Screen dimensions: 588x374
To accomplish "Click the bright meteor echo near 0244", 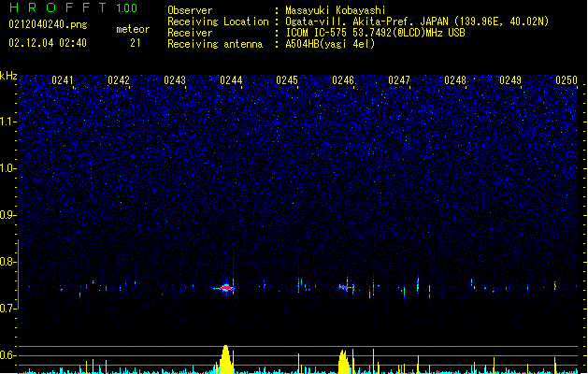I will point(225,288).
